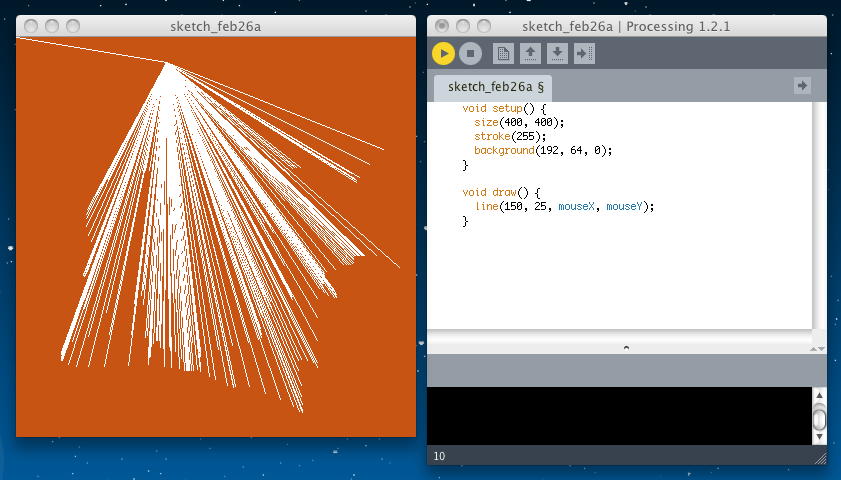The height and width of the screenshot is (480, 841).
Task: Click the Processing 1.2.1 window title bar
Action: click(x=626, y=26)
